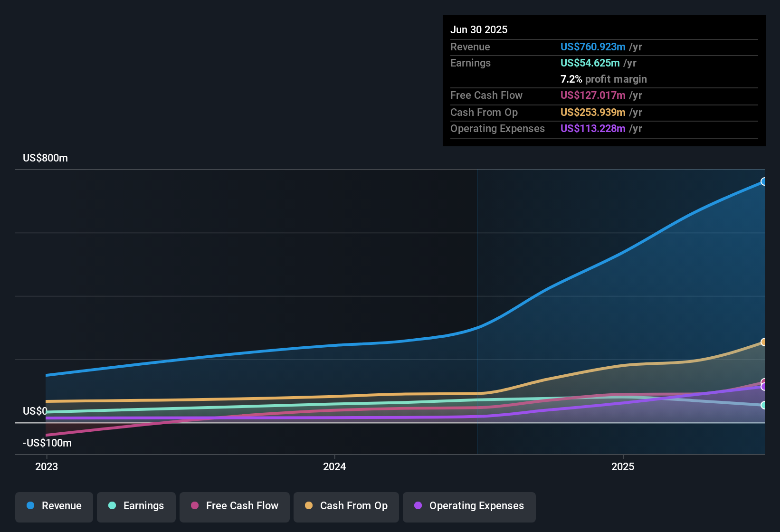Toggle the Free Cash Flow legend button
This screenshot has height=532, width=780.
(235, 507)
